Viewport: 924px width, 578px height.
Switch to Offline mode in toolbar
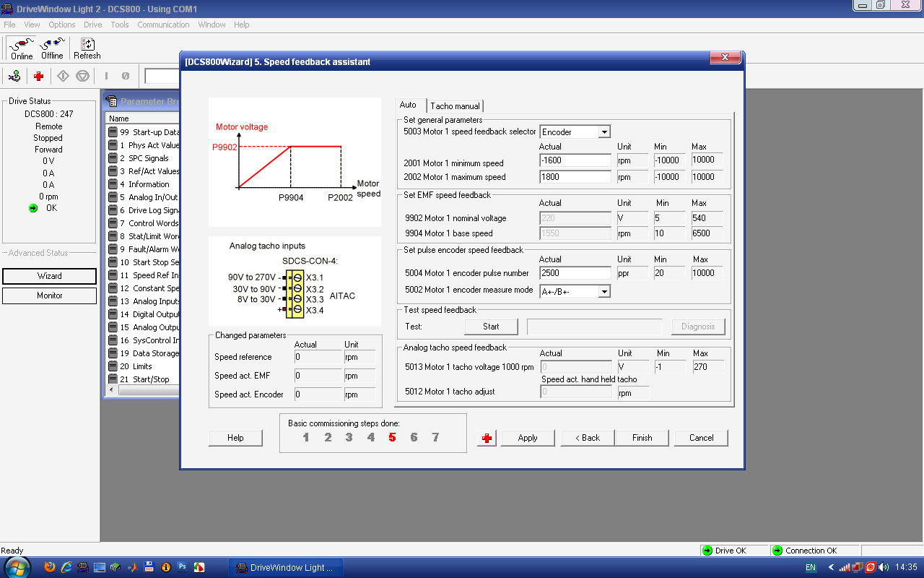(x=52, y=48)
